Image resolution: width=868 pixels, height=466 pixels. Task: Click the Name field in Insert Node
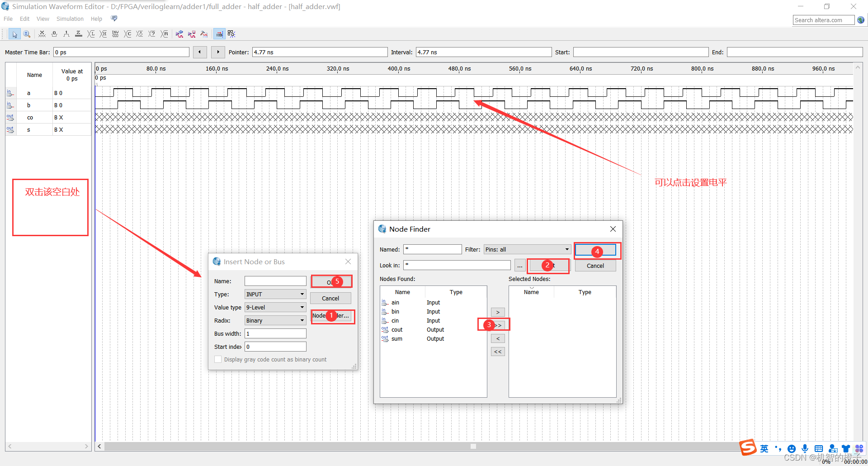(x=275, y=281)
